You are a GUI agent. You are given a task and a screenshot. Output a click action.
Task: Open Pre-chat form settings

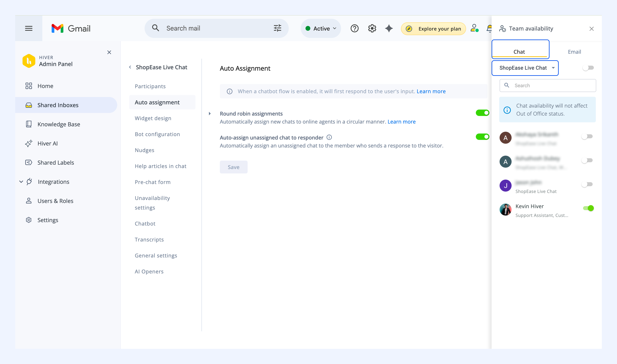pyautogui.click(x=153, y=182)
